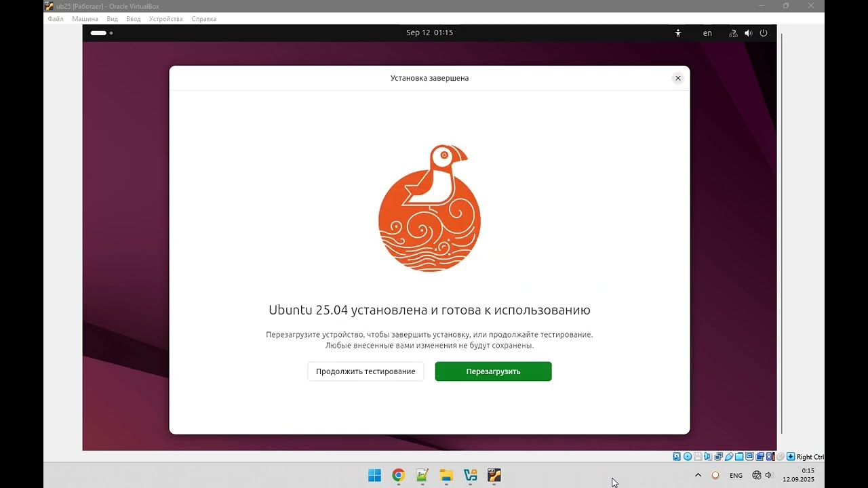Close the Установка завершена dialog
Screen dimensions: 868x488
(677, 78)
